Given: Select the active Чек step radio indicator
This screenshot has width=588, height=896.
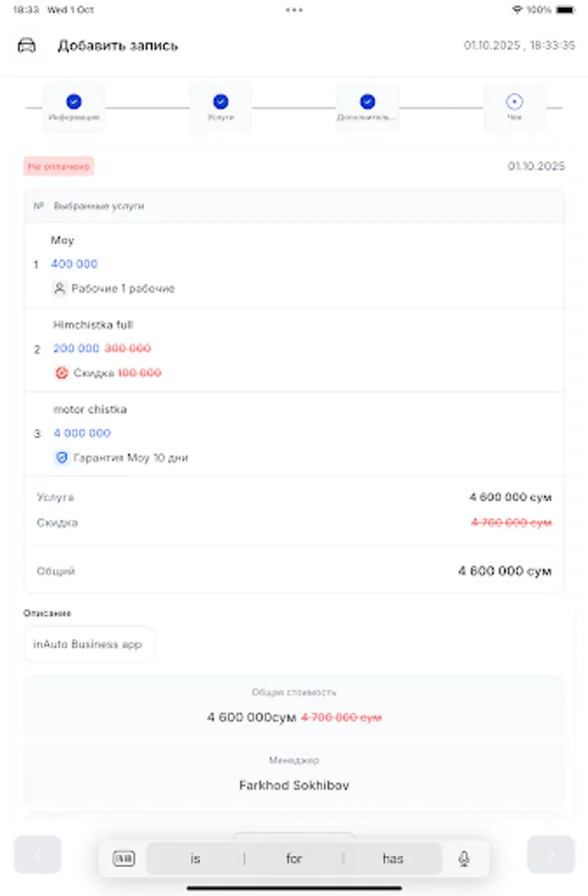Looking at the screenshot, I should coord(514,100).
